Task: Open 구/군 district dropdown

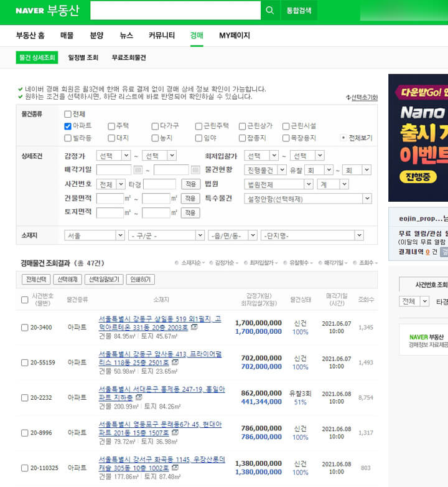Action: click(x=166, y=235)
